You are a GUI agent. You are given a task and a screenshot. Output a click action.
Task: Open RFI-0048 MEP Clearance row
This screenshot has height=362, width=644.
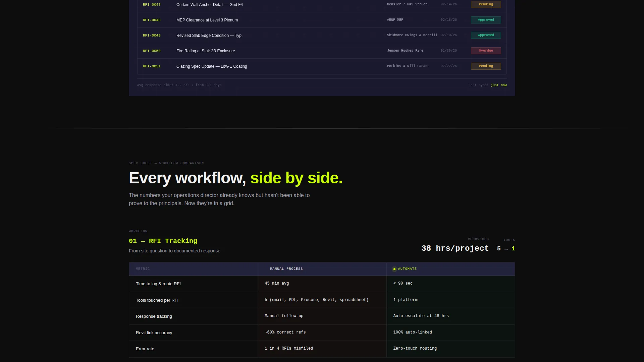pyautogui.click(x=322, y=20)
